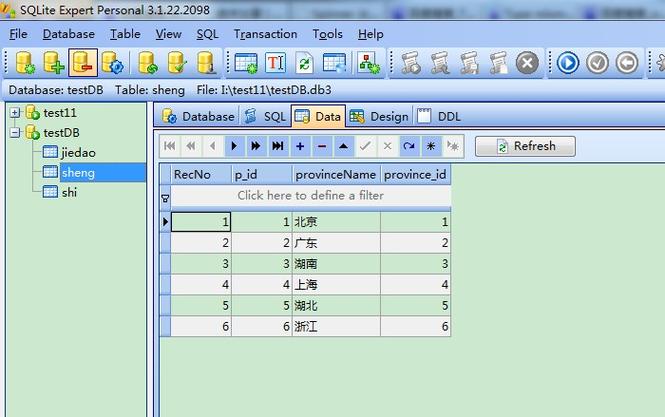Sort by the p_id column header

(x=262, y=174)
